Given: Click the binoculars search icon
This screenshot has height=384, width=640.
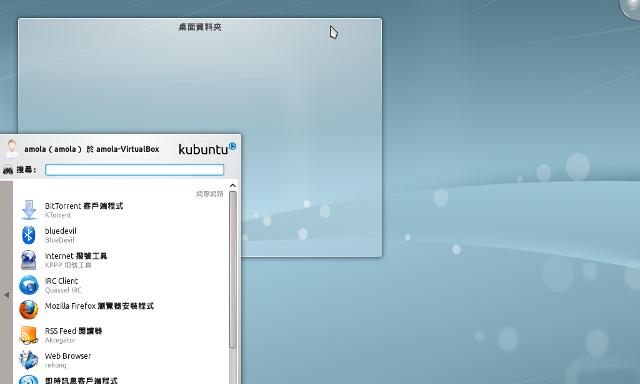Looking at the screenshot, I should [8, 170].
